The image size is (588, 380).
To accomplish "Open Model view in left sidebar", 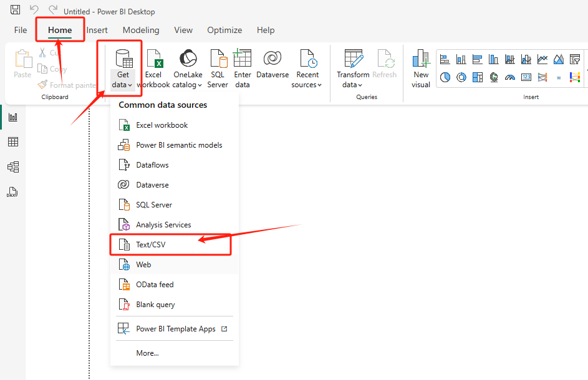I will click(x=13, y=167).
